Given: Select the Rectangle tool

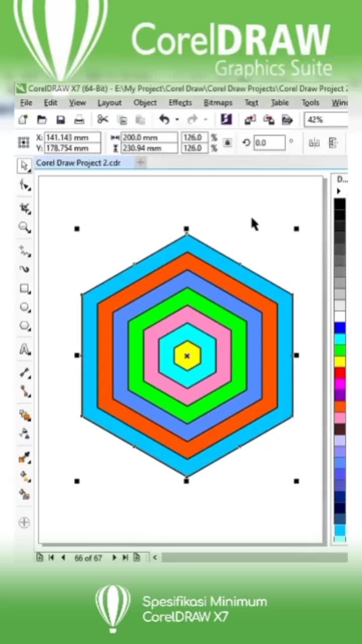Looking at the screenshot, I should [24, 289].
